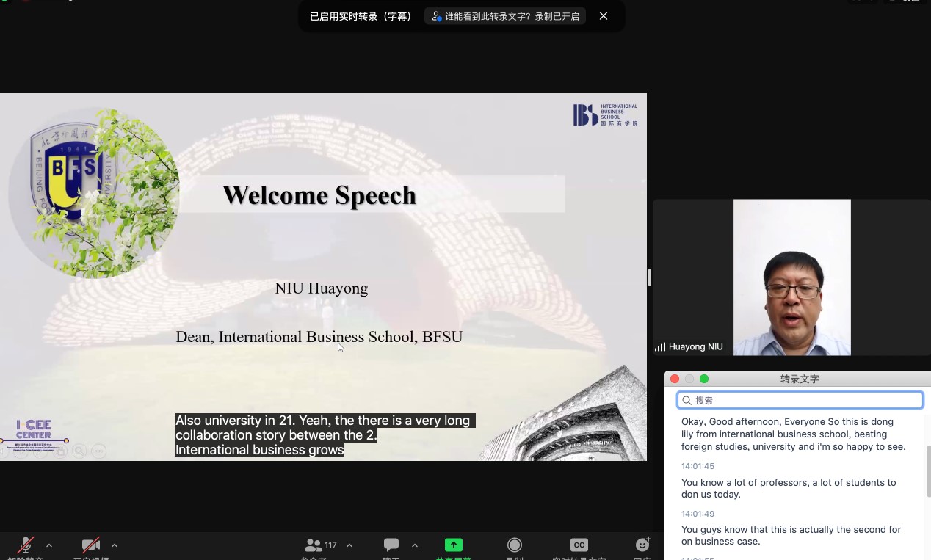Screen dimensions: 931x560
Task: Click the divider handle beside shared screen
Action: coord(650,277)
